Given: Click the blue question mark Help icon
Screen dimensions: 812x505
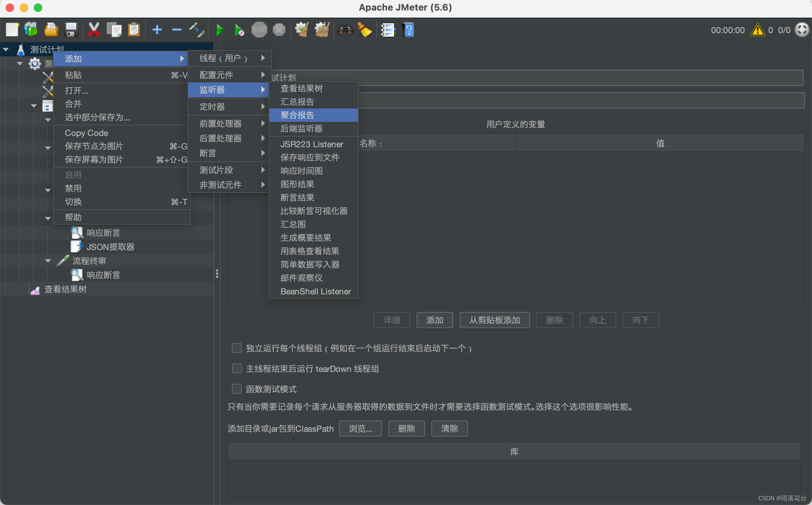Looking at the screenshot, I should [x=408, y=30].
